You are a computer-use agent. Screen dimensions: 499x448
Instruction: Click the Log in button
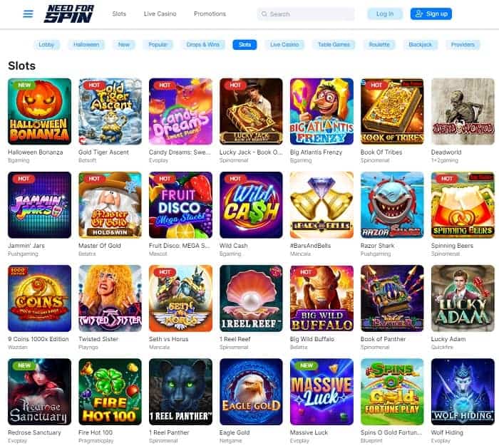(385, 14)
